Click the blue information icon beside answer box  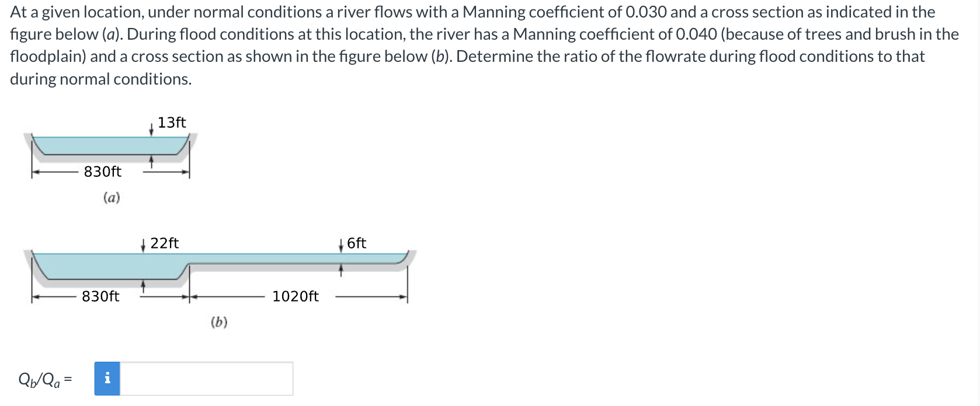pyautogui.click(x=107, y=379)
